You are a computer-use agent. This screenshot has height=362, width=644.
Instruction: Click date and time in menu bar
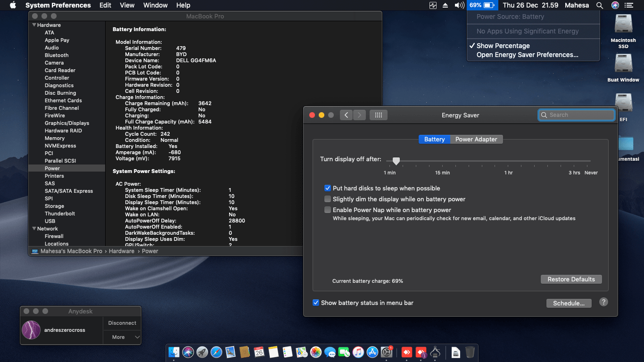click(x=530, y=5)
